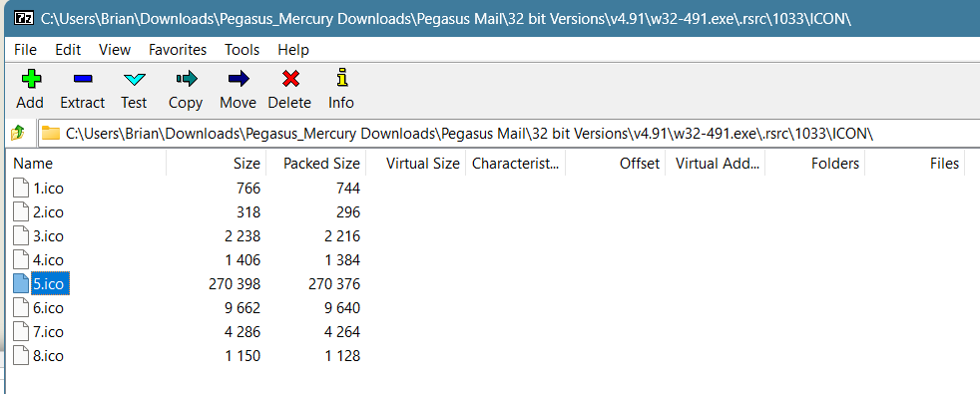Click the blue Extract minus icon
Screen dimensions: 980x394
83,79
